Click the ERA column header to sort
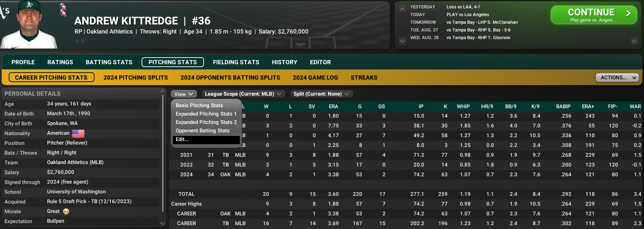644x229 pixels. pyautogui.click(x=333, y=106)
